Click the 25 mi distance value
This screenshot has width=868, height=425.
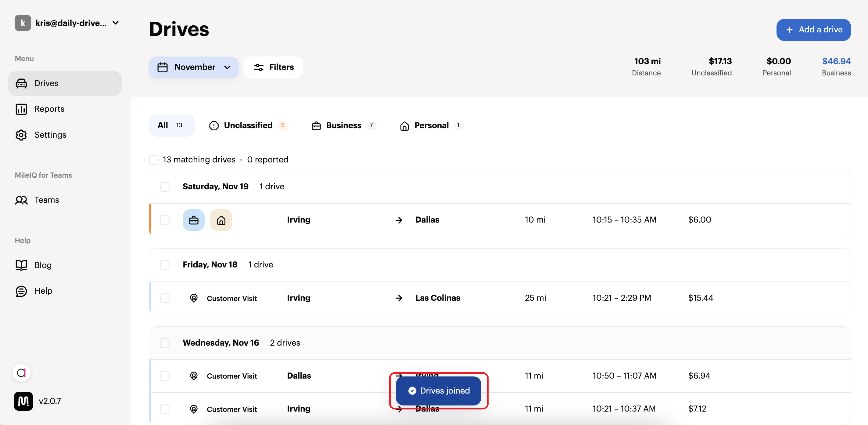(536, 298)
